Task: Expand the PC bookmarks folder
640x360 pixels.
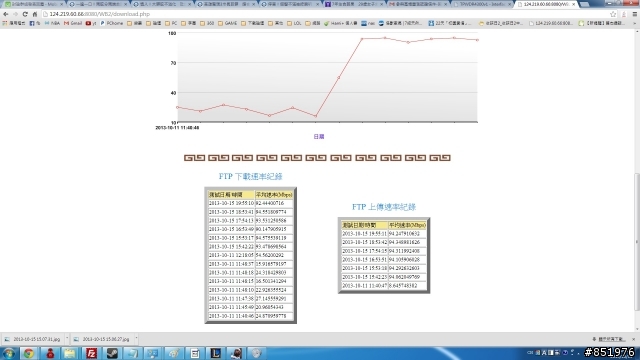Action: click(x=171, y=23)
